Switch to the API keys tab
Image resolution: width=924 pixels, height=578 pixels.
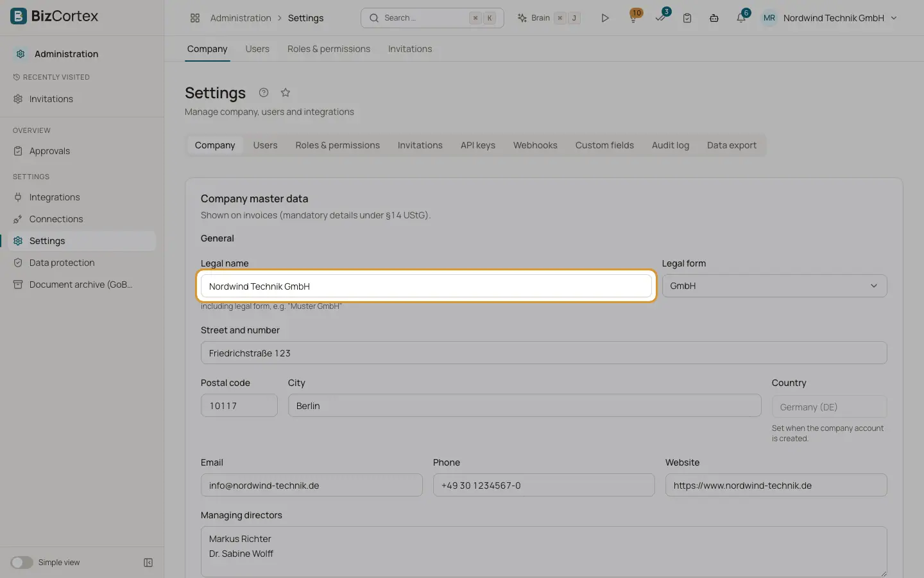click(478, 145)
